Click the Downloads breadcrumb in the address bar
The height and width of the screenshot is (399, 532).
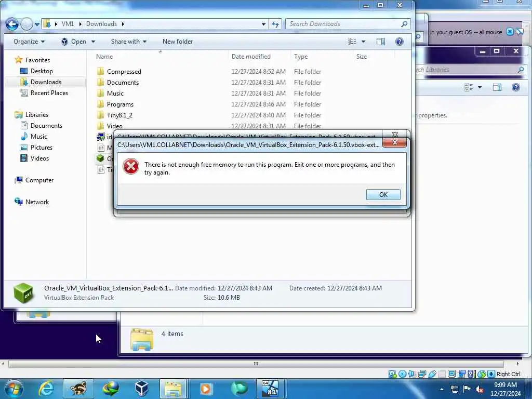(101, 24)
